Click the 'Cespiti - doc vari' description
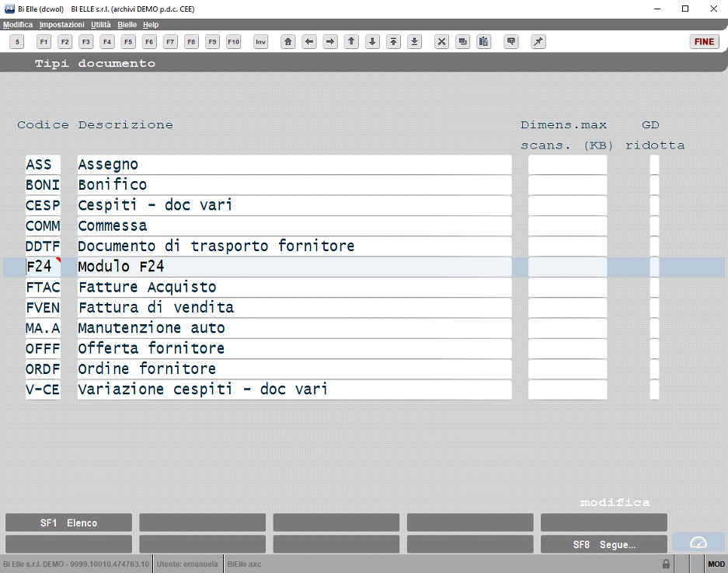728x573 pixels. (294, 205)
